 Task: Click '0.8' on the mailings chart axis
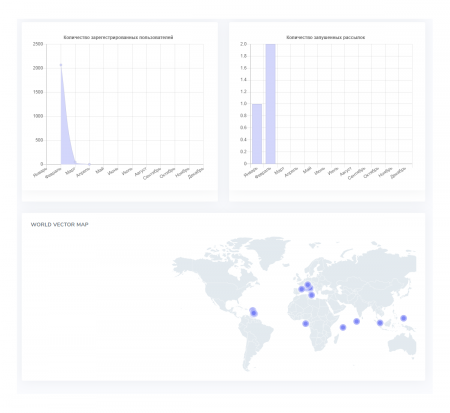point(244,116)
